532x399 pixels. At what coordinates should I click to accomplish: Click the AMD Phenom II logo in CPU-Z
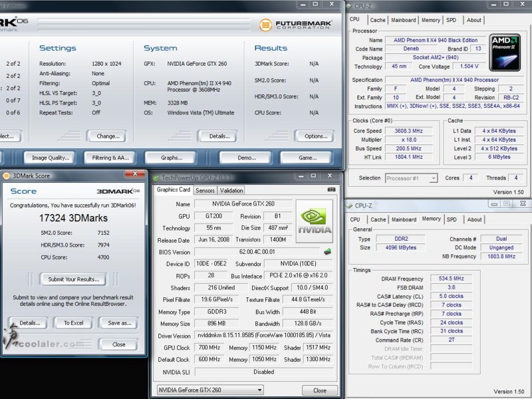[x=505, y=53]
